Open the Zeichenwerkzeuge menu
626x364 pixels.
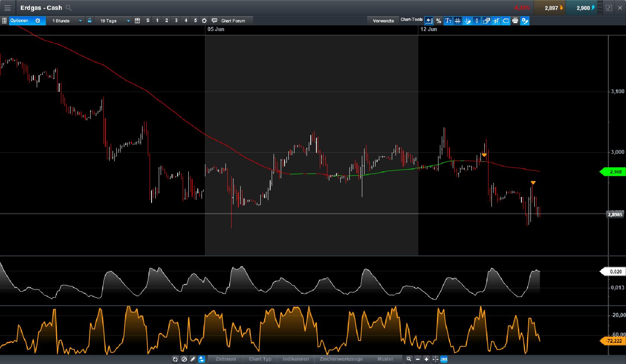341,359
